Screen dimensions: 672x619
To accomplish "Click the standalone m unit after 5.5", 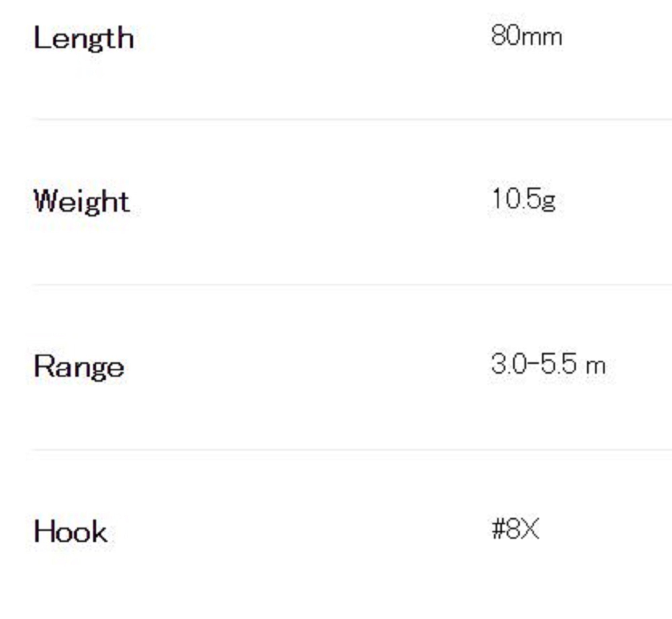I will [596, 367].
